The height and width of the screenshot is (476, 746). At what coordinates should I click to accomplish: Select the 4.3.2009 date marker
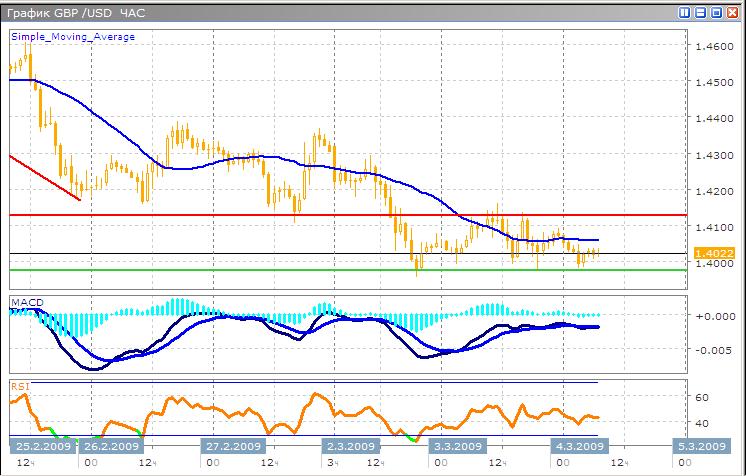click(579, 446)
